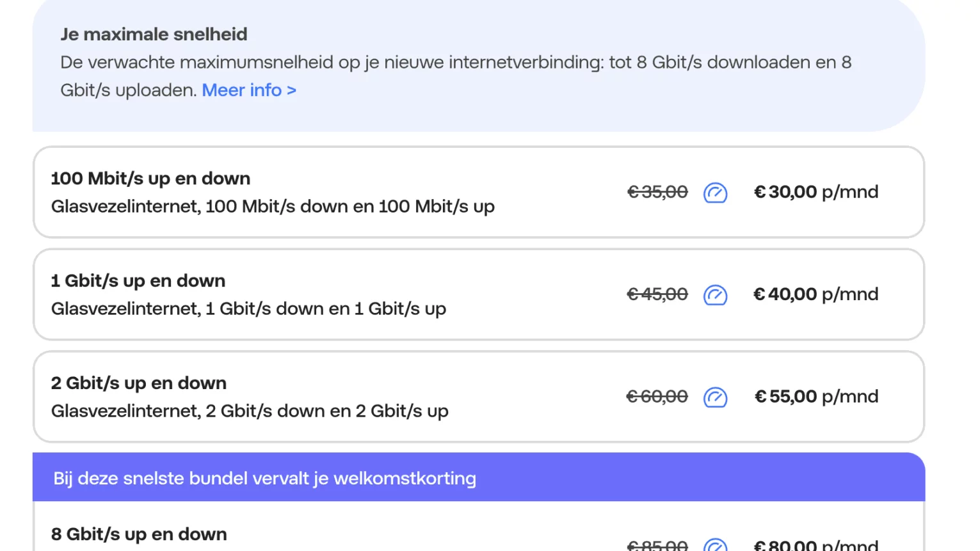Click the strikethrough €60,00 old price
Viewport: 980px width, 551px height.
point(657,397)
